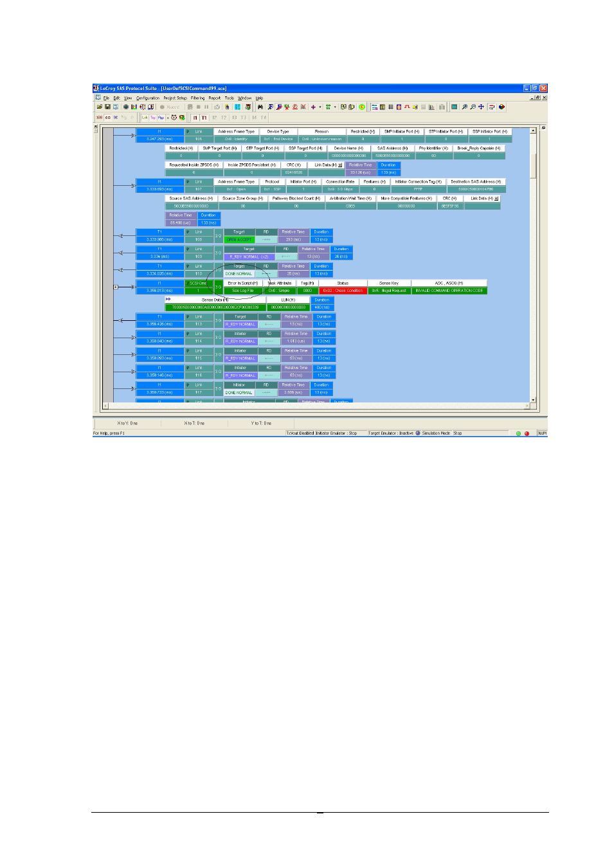Click the disabled Record button
The width and height of the screenshot is (614, 868).
tap(169, 107)
